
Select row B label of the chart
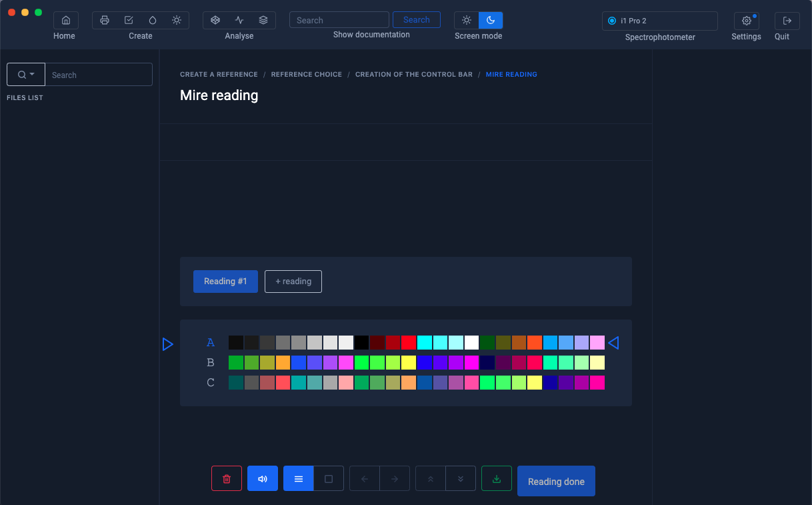coord(211,363)
